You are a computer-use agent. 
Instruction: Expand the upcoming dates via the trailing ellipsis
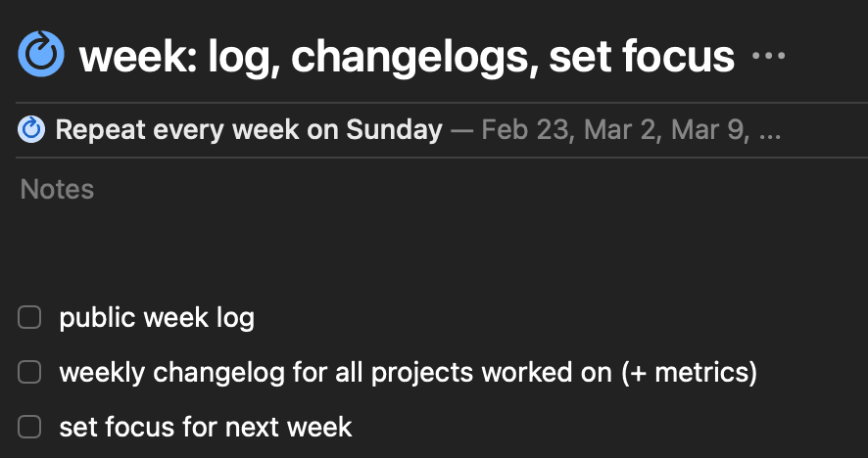pyautogui.click(x=770, y=131)
